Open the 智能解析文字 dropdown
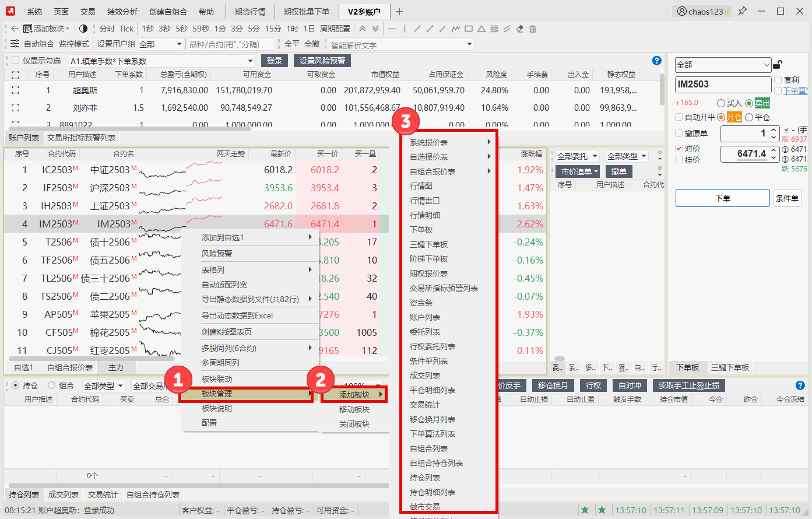812x519 pixels. (401, 44)
